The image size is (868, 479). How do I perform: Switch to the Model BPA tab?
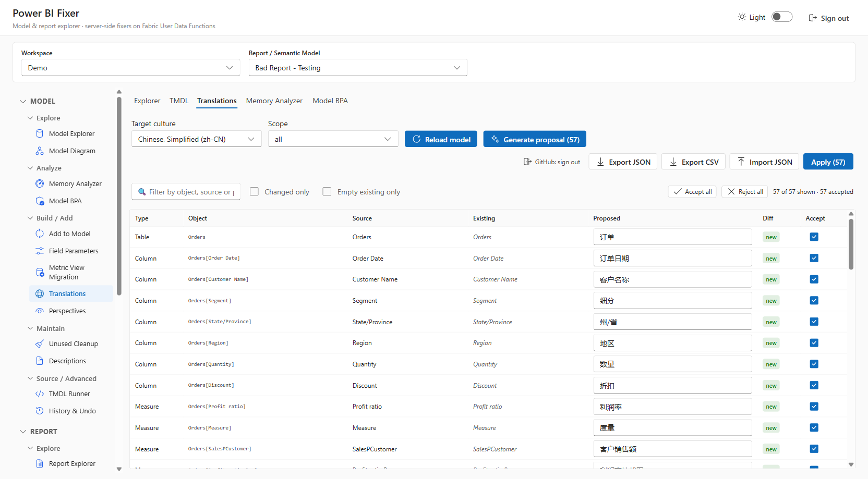[x=330, y=101]
